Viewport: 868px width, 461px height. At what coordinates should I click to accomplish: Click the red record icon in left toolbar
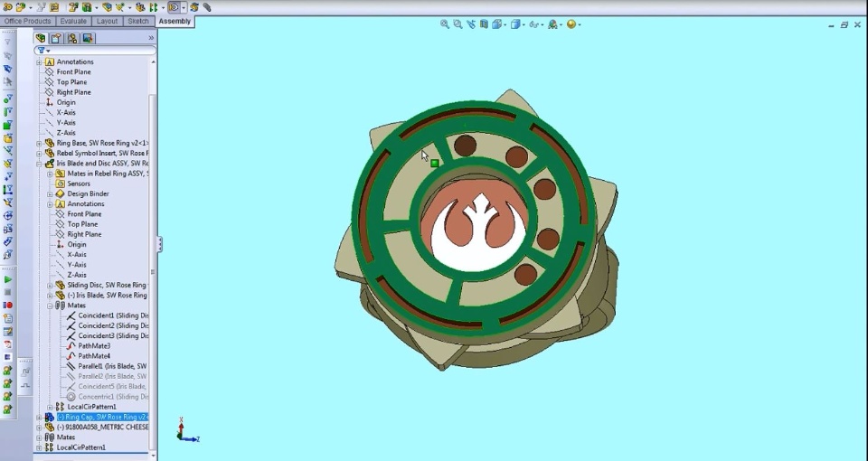pyautogui.click(x=8, y=305)
